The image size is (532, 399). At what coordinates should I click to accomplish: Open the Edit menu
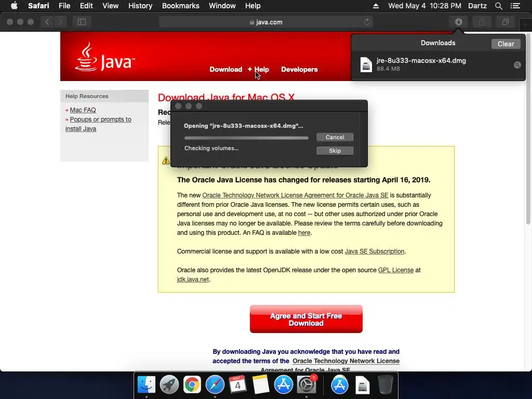[x=86, y=6]
